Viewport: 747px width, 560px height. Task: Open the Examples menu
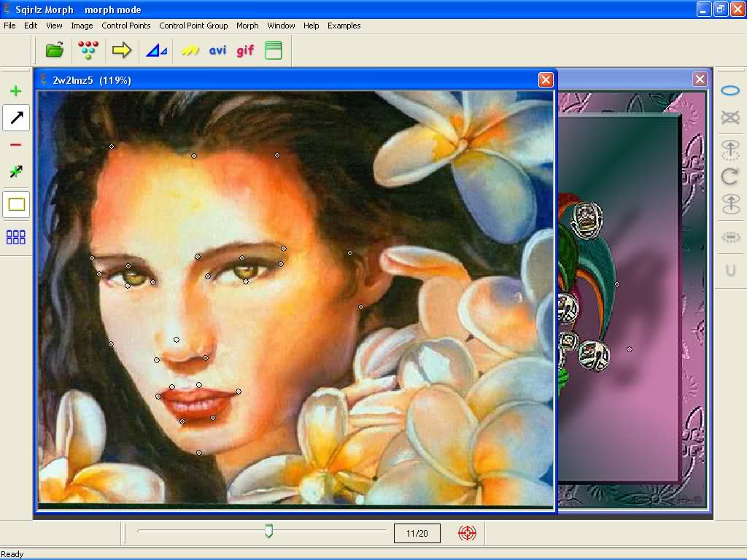tap(344, 26)
